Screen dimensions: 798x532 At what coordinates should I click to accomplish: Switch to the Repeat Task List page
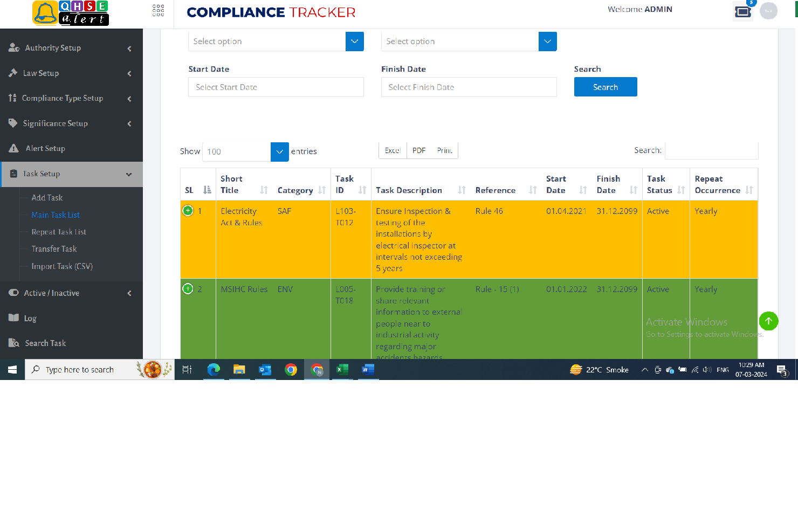point(58,232)
